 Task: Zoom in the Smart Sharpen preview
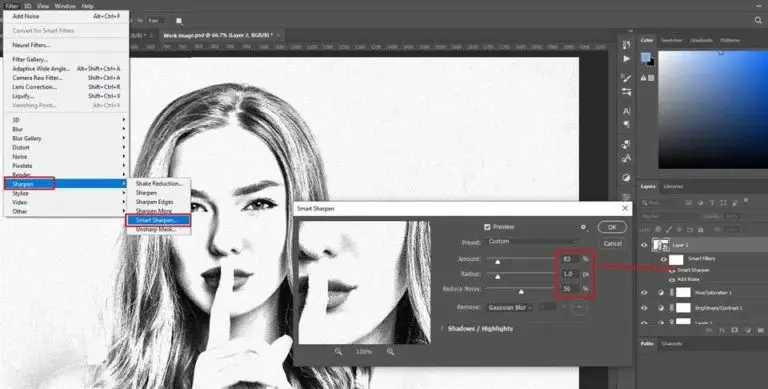[x=390, y=351]
